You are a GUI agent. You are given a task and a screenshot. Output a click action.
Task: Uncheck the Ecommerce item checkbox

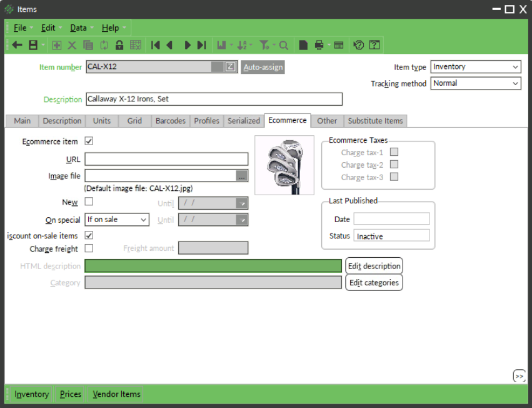(89, 141)
